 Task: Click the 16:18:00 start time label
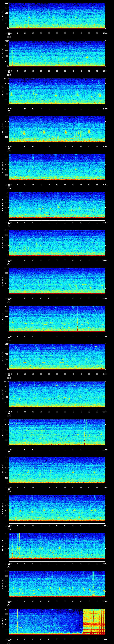pos(9,184)
